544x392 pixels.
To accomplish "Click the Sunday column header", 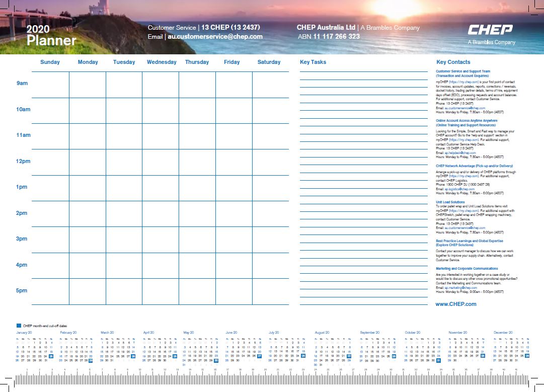I will click(50, 62).
